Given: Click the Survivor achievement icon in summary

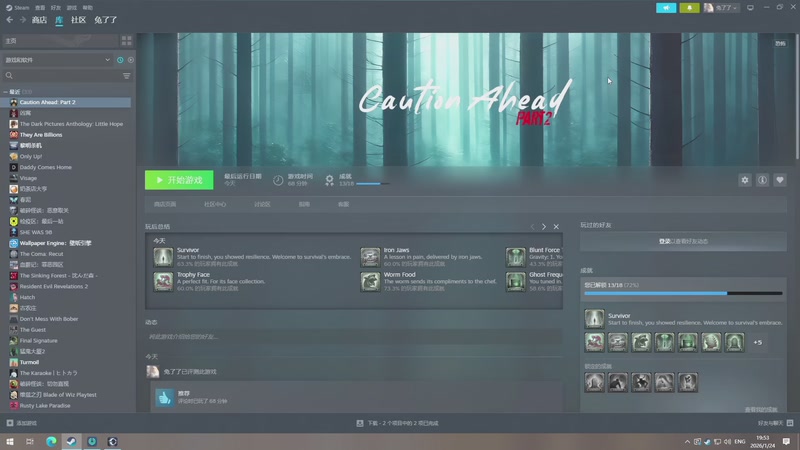Looking at the screenshot, I should (163, 257).
